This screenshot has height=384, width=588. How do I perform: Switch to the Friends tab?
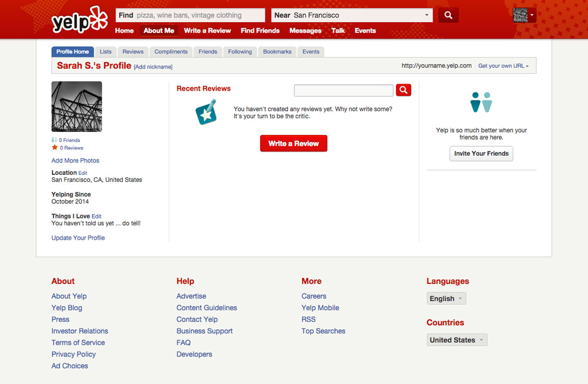tap(208, 52)
